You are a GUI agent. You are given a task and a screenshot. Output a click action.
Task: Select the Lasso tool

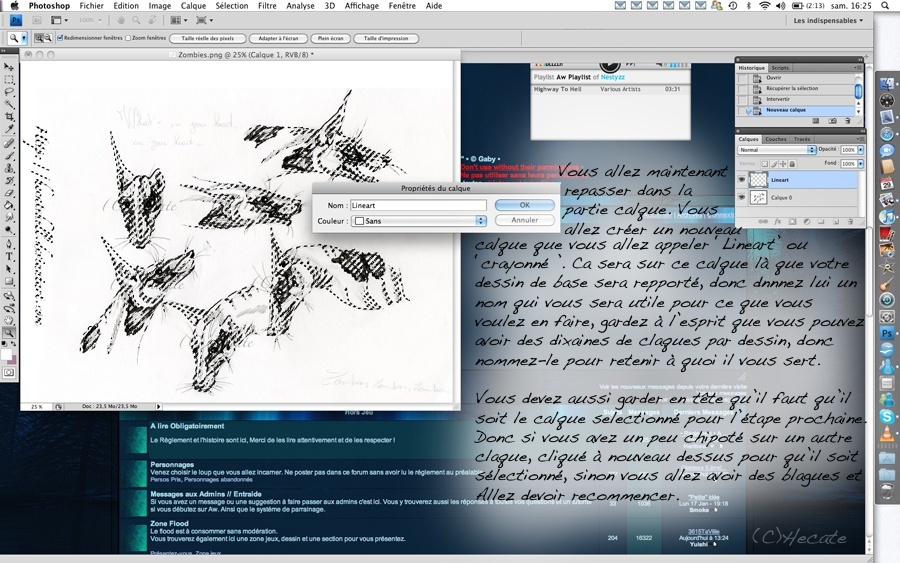9,92
